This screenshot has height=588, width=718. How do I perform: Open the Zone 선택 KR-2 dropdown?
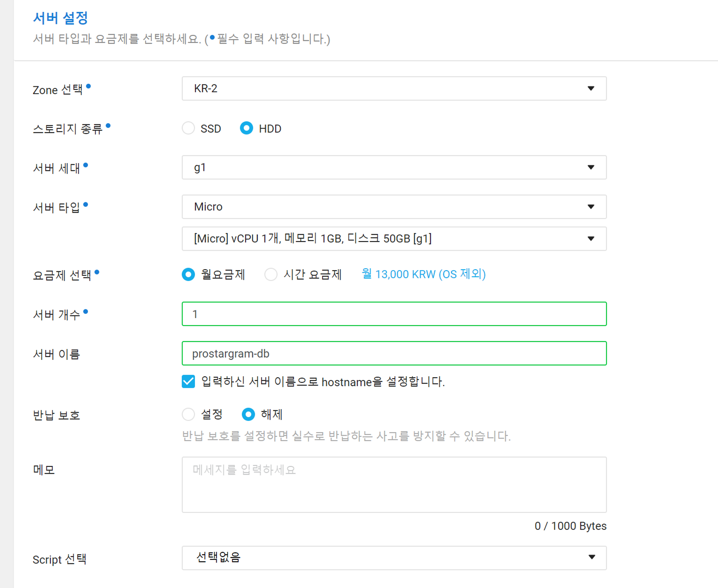click(393, 88)
